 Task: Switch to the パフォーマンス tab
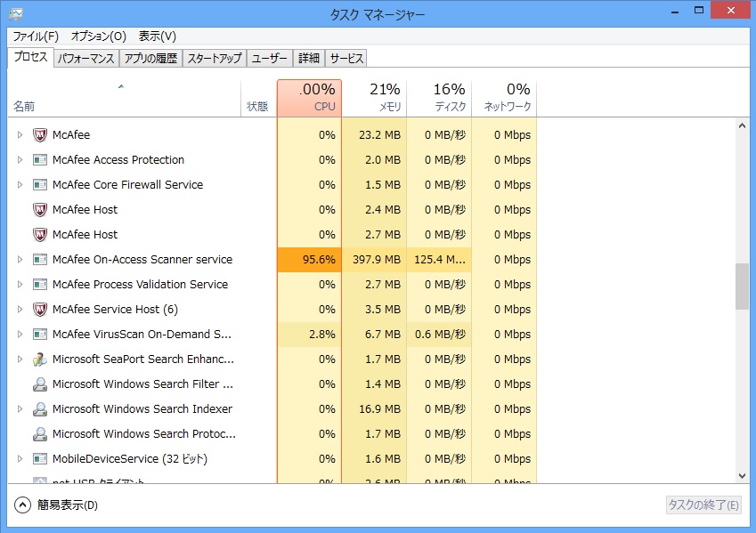click(85, 59)
